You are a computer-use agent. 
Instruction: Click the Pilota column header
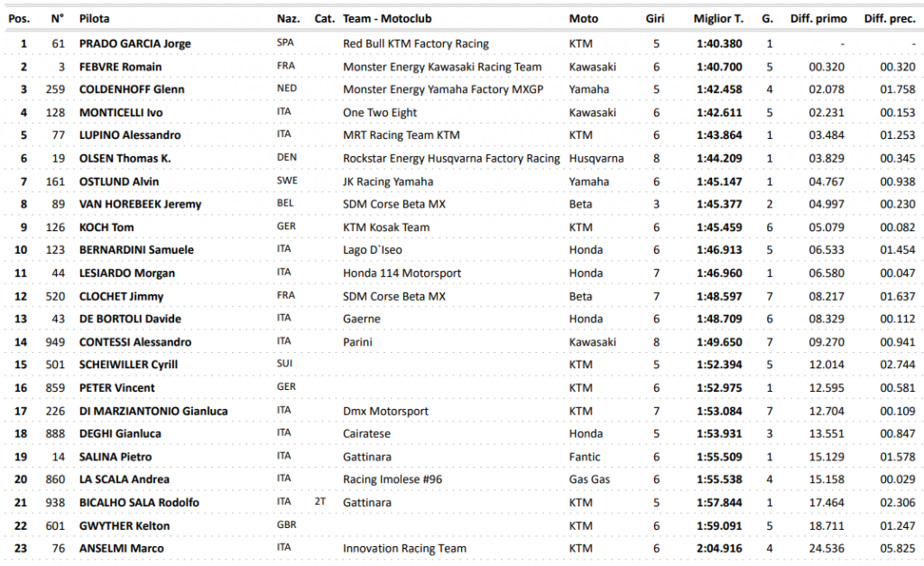(96, 18)
